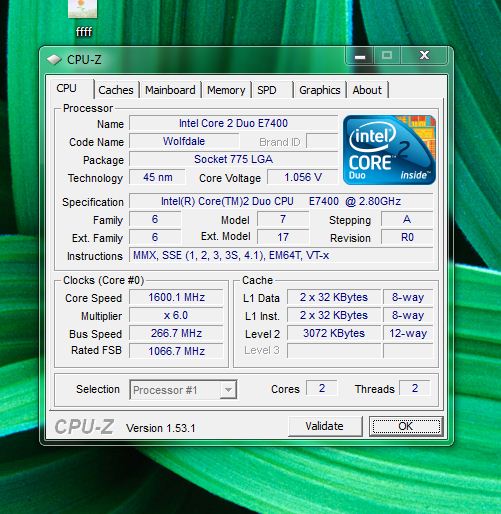The height and width of the screenshot is (514, 501).
Task: Click the Revision value R0
Action: (x=407, y=237)
